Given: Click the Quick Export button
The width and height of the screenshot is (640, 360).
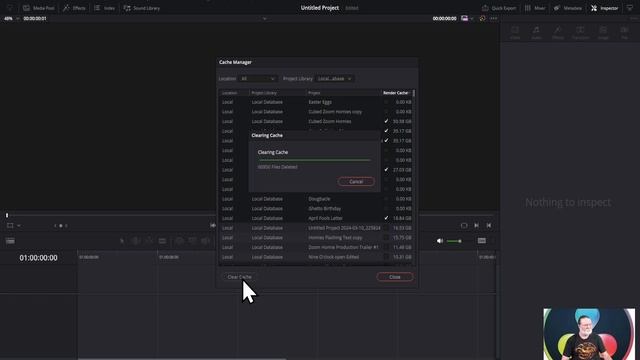Looking at the screenshot, I should tap(499, 8).
